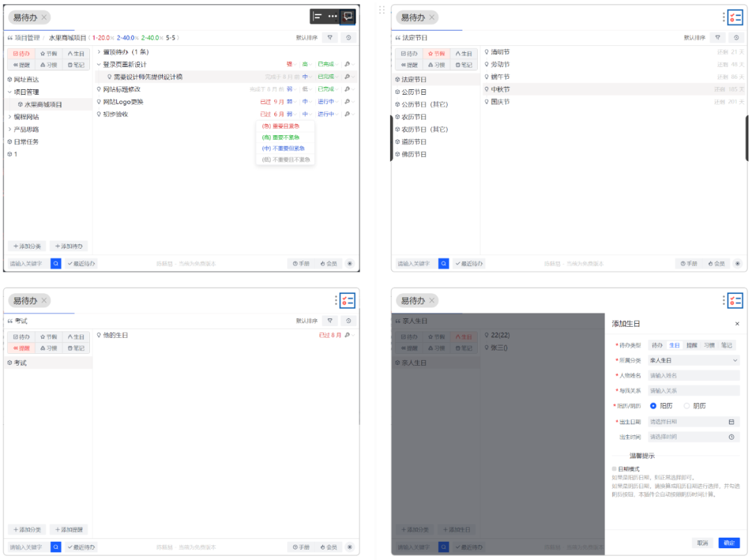Image resolution: width=752 pixels, height=560 pixels.
Task: Switch to 笔记 tab in 法定节日 window
Action: 464,65
